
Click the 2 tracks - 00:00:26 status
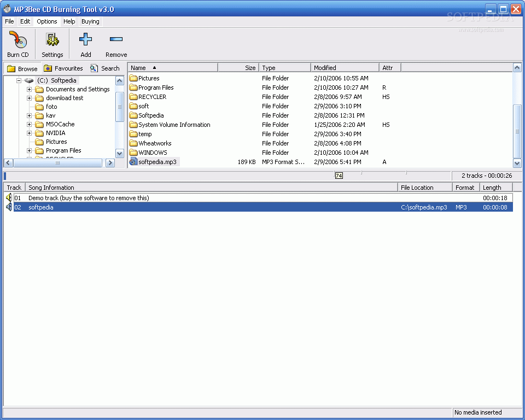click(x=487, y=176)
